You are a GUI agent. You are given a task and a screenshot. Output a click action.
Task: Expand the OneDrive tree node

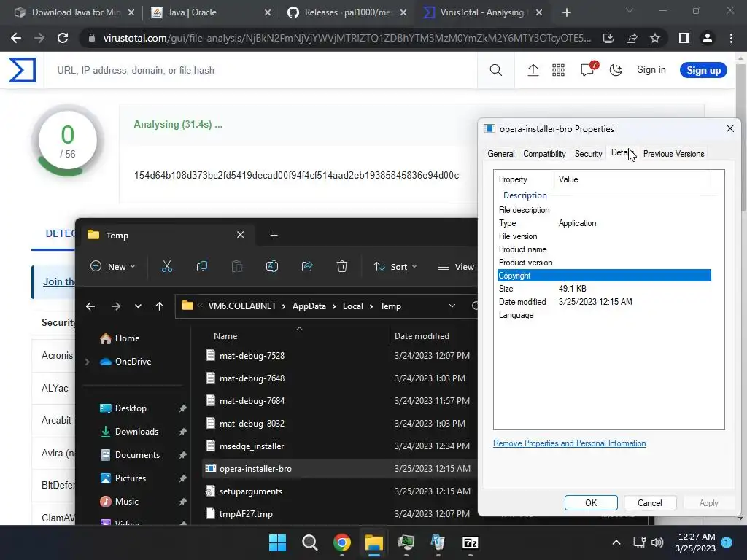pyautogui.click(x=88, y=362)
